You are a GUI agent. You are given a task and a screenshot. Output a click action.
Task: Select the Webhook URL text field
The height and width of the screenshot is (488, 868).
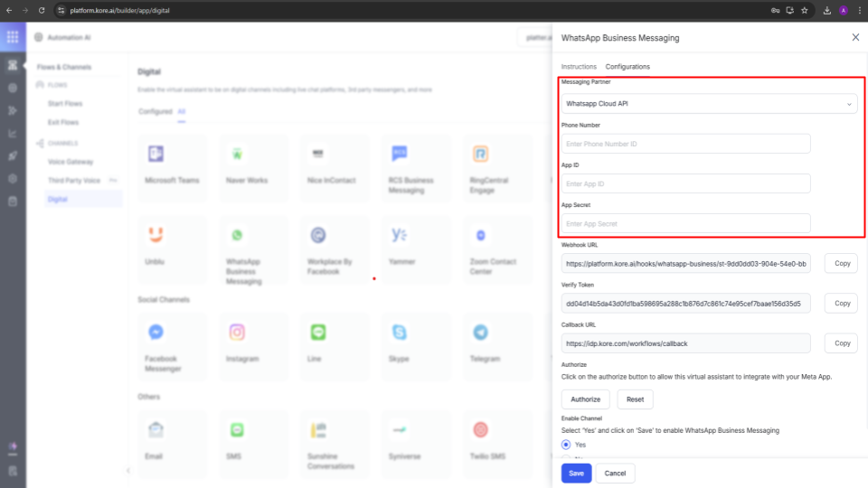pyautogui.click(x=686, y=263)
